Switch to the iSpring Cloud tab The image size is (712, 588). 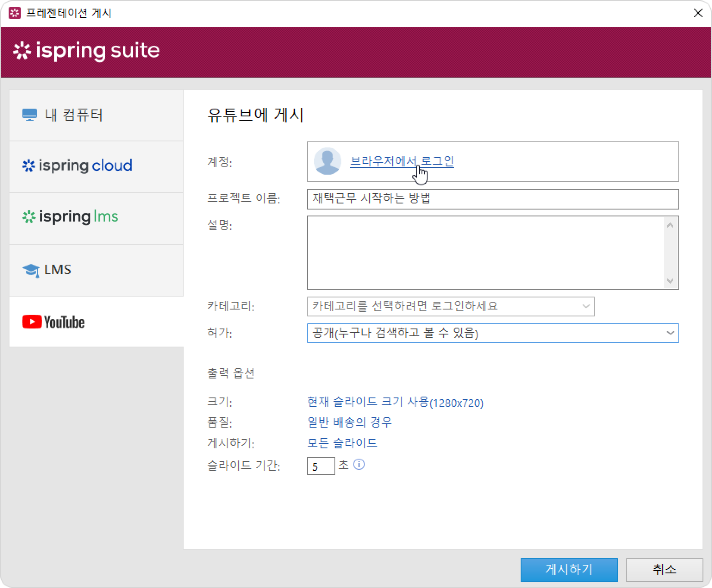pyautogui.click(x=96, y=166)
